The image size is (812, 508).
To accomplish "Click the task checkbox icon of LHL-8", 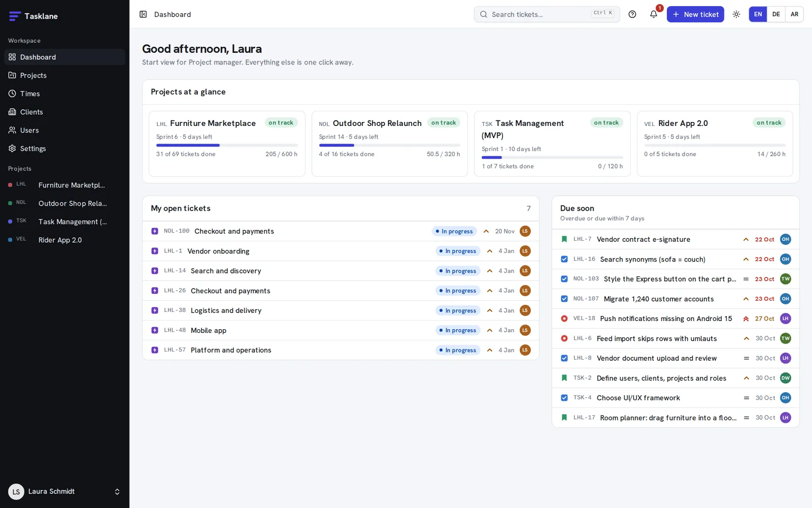I will coord(564,358).
